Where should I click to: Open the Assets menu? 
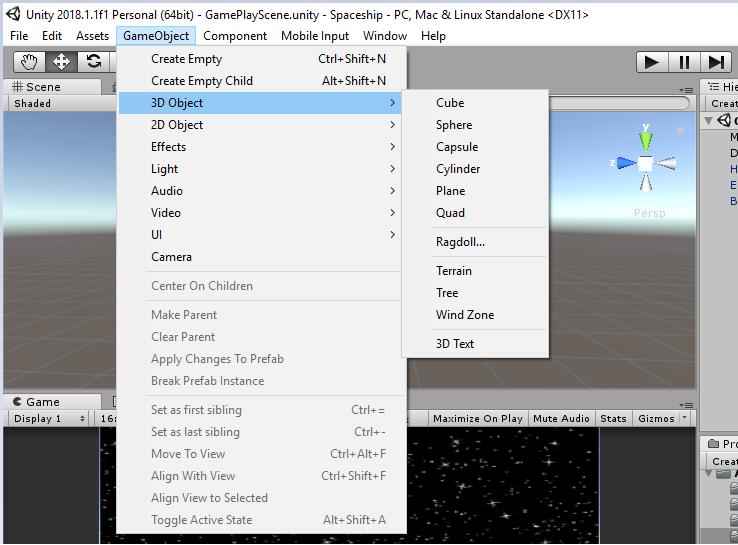[x=92, y=36]
